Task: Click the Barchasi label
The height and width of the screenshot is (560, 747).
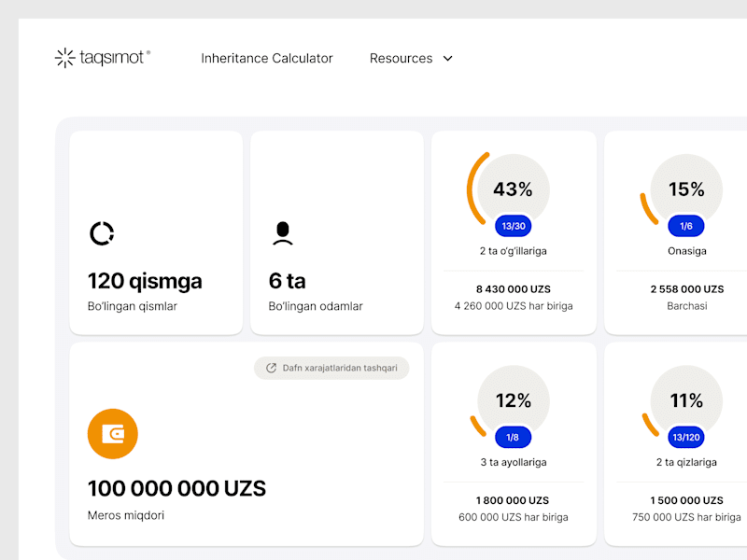Action: pos(687,306)
